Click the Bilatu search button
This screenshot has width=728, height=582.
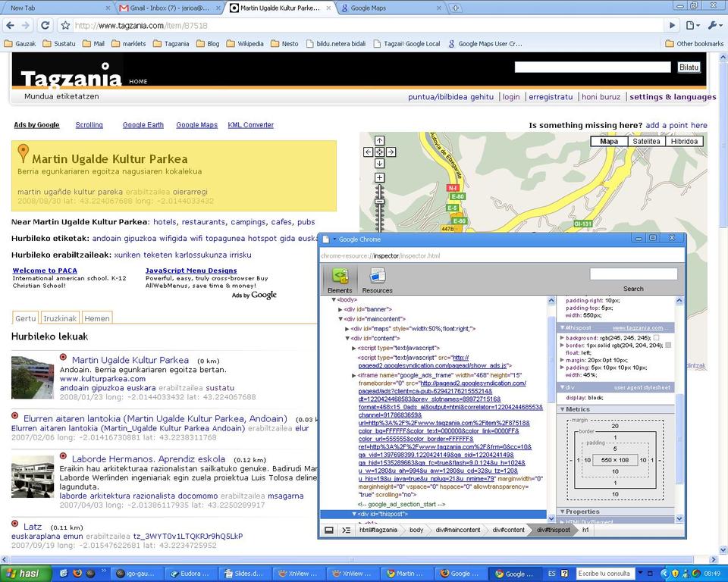click(689, 67)
